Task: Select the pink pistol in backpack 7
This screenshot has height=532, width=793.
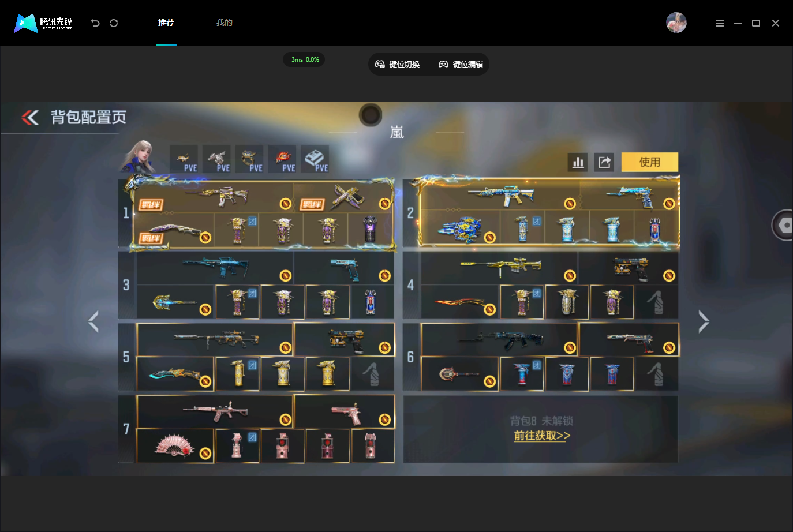Action: pyautogui.click(x=345, y=412)
